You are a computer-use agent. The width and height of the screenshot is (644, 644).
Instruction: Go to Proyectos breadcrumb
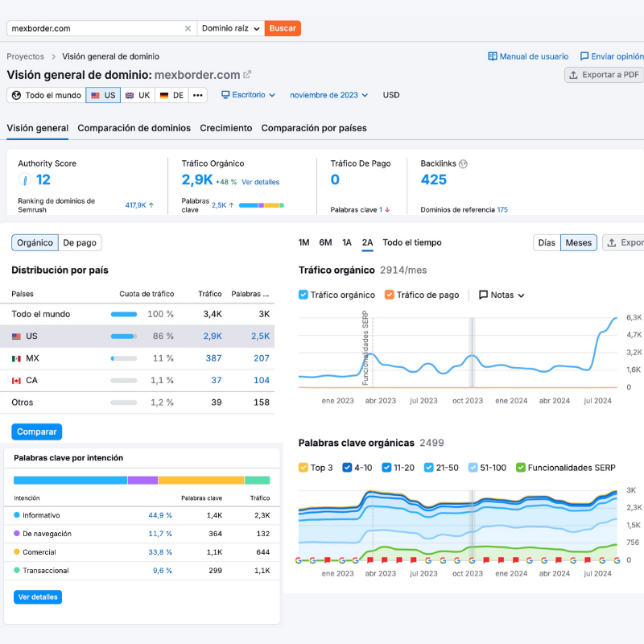point(25,56)
